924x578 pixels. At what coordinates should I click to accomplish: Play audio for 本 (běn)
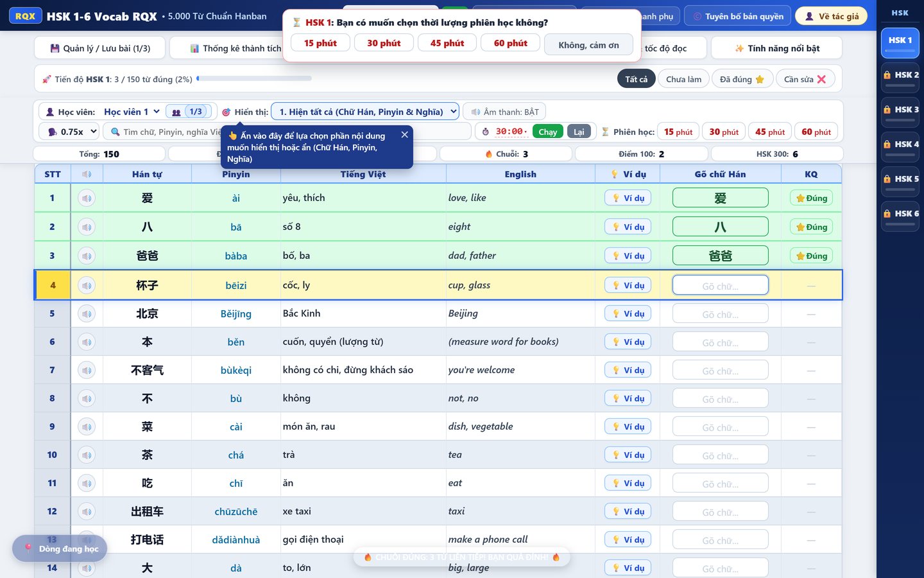coord(87,342)
